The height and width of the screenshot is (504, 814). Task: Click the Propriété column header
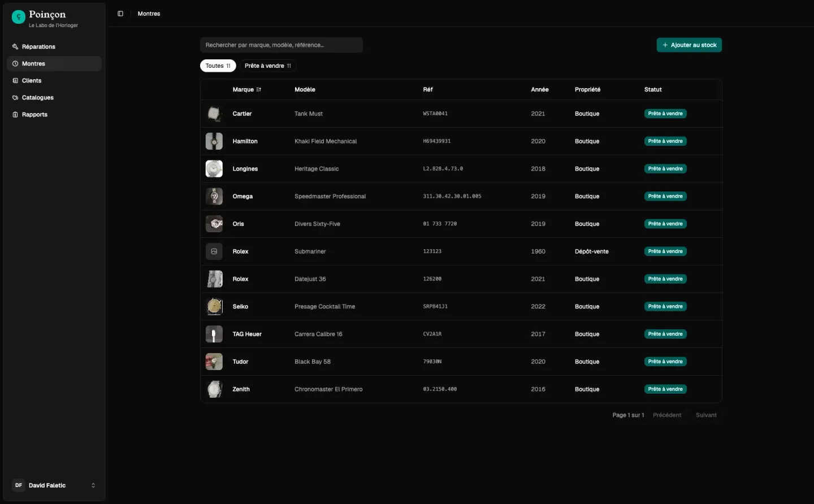(x=588, y=90)
